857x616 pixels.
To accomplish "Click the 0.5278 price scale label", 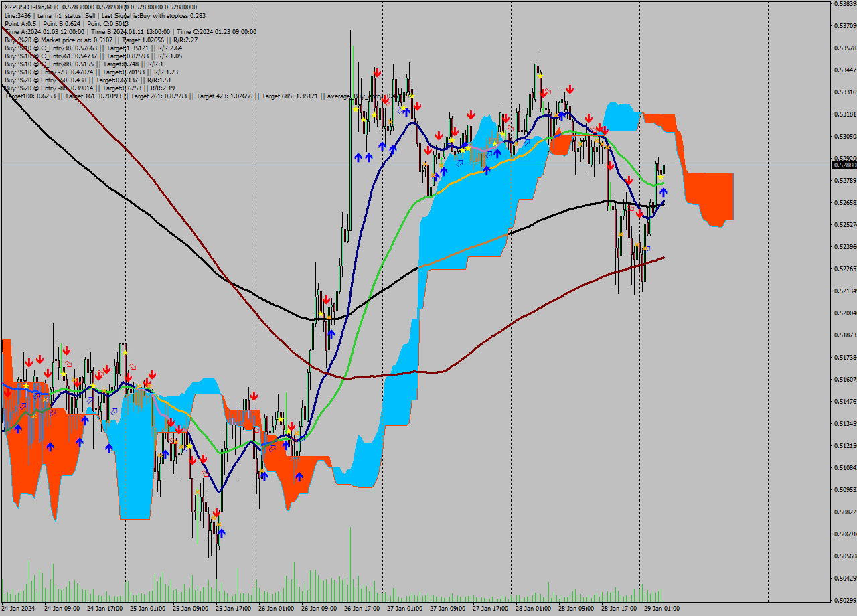I will point(846,180).
